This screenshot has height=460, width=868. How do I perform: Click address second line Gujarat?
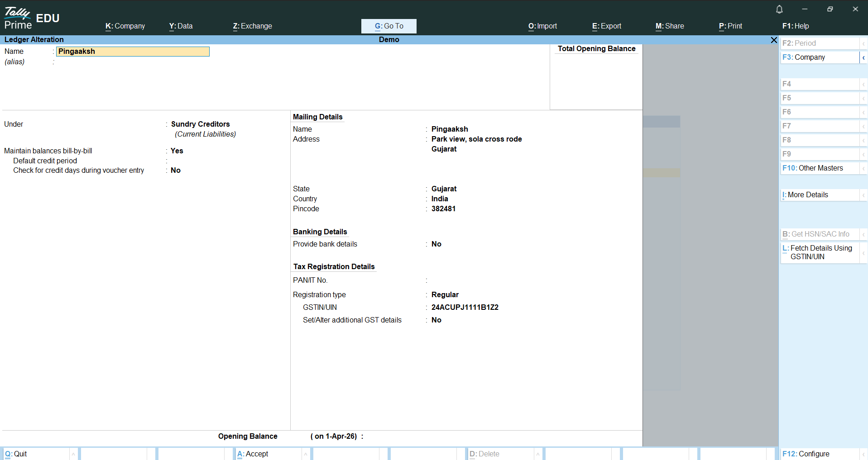(444, 149)
